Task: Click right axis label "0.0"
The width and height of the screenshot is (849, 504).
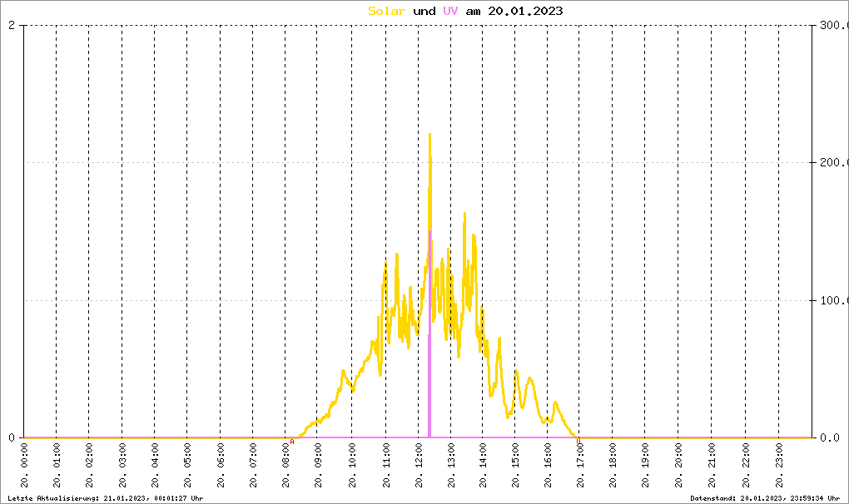Action: point(830,437)
